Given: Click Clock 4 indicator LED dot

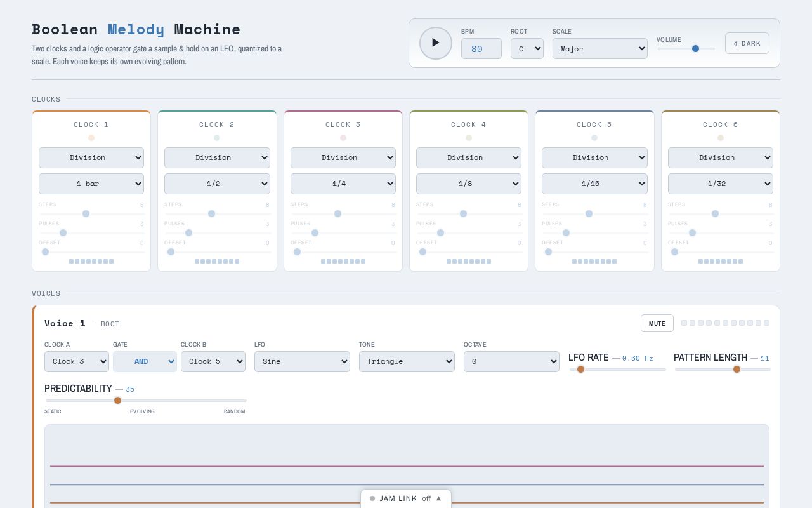Looking at the screenshot, I should [x=469, y=138].
